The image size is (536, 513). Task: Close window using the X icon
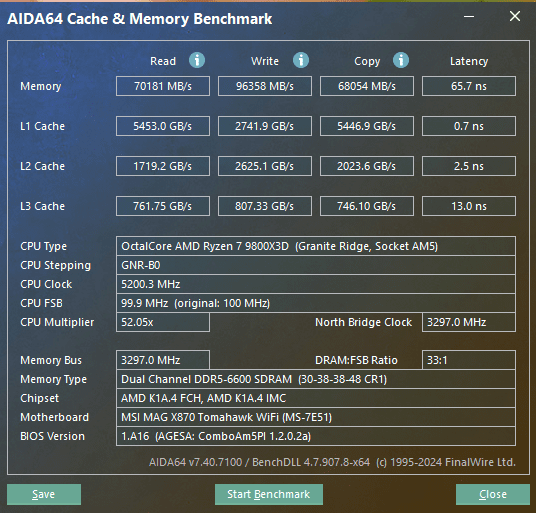(x=515, y=16)
